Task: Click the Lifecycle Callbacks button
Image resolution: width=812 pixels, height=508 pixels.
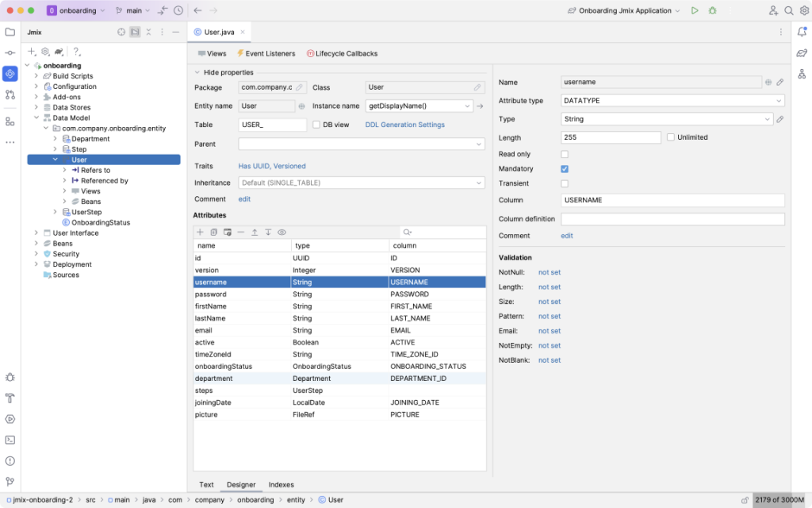Action: click(x=341, y=53)
